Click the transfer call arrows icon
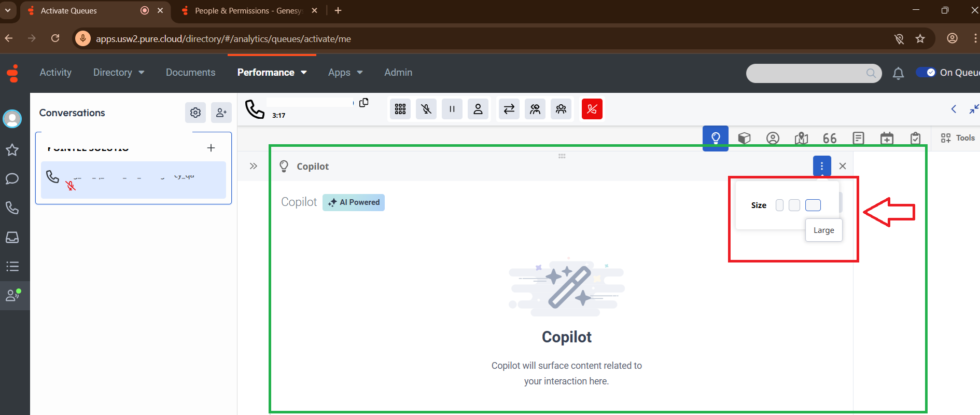This screenshot has width=980, height=415. pos(509,109)
